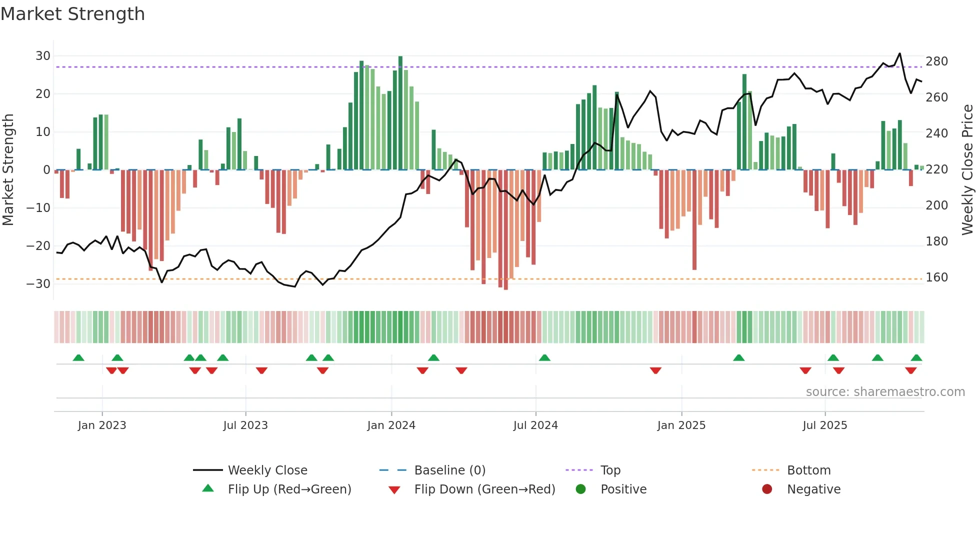980x551 pixels.
Task: Toggle the Top legend entry
Action: pyautogui.click(x=593, y=470)
